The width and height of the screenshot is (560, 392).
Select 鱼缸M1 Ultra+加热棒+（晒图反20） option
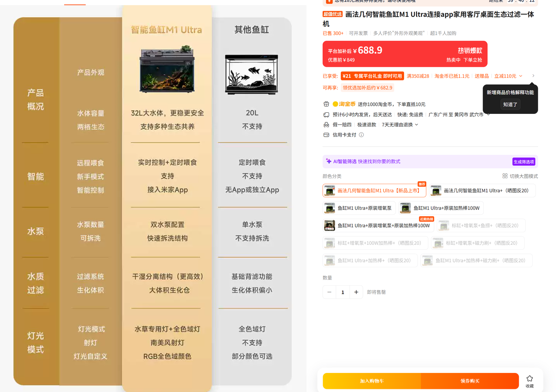370,261
